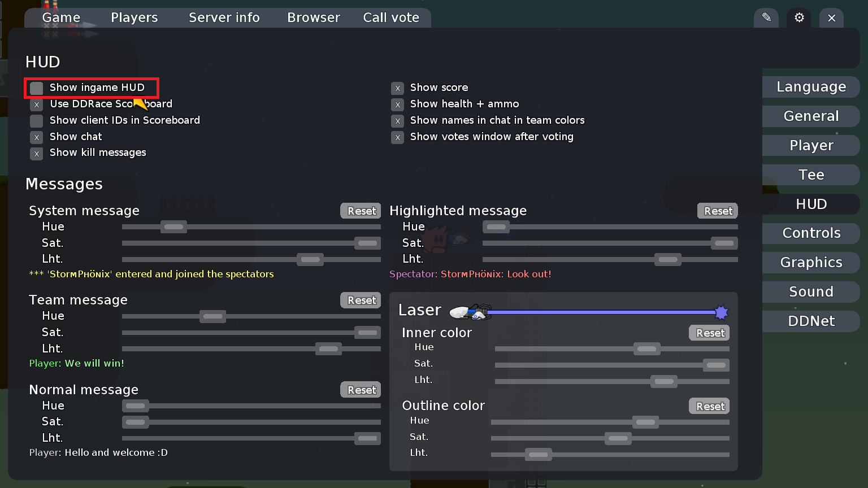Uncheck Show score
The image size is (868, 488).
point(397,88)
